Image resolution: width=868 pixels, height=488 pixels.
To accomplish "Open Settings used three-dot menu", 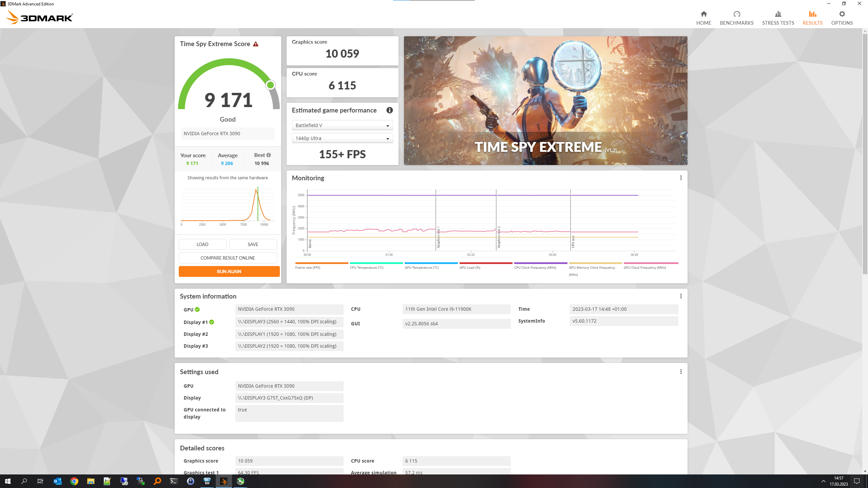I will [x=680, y=372].
